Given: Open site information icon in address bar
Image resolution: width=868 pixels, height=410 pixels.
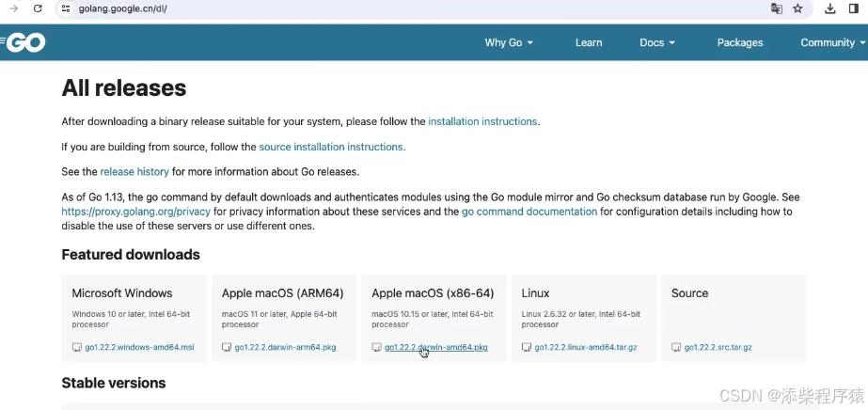Looking at the screenshot, I should [66, 8].
